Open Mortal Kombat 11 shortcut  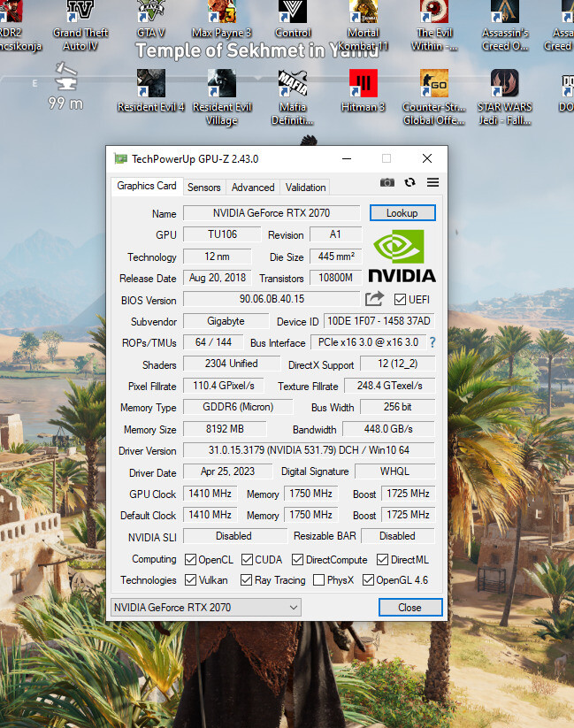click(x=364, y=26)
